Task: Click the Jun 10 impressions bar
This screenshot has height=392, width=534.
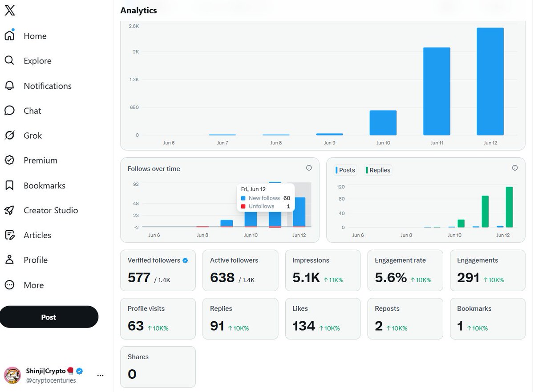Action: tap(383, 123)
